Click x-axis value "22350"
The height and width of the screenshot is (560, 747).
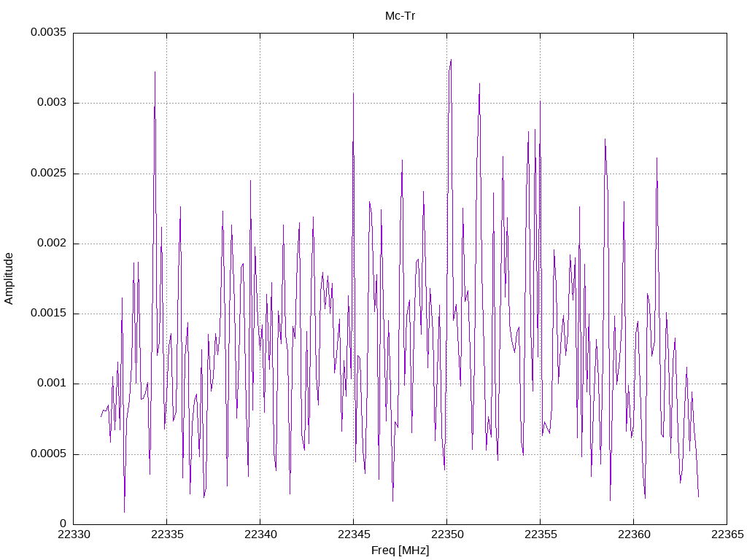tap(447, 534)
